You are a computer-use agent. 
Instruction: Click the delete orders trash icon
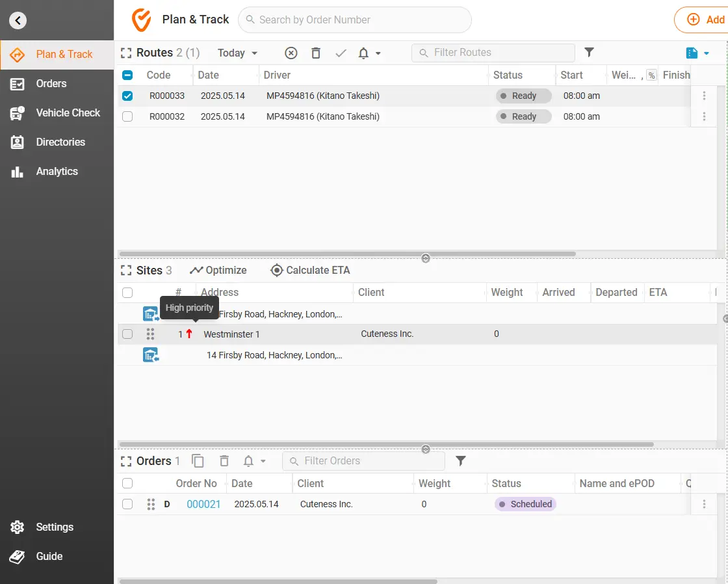click(x=224, y=461)
